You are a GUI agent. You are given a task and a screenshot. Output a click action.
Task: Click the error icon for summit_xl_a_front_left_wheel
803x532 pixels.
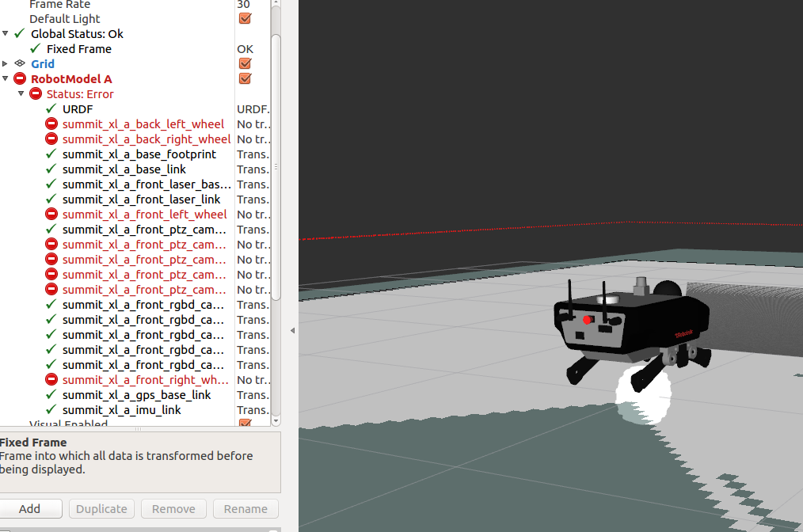tap(51, 214)
